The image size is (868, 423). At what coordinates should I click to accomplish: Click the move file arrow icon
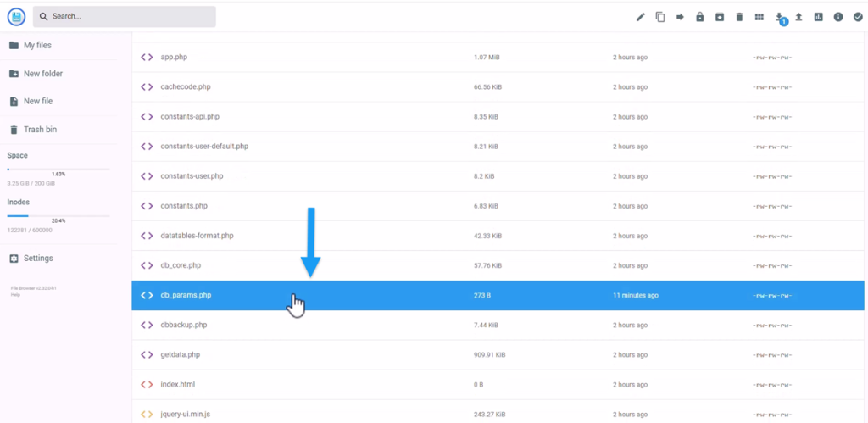680,17
